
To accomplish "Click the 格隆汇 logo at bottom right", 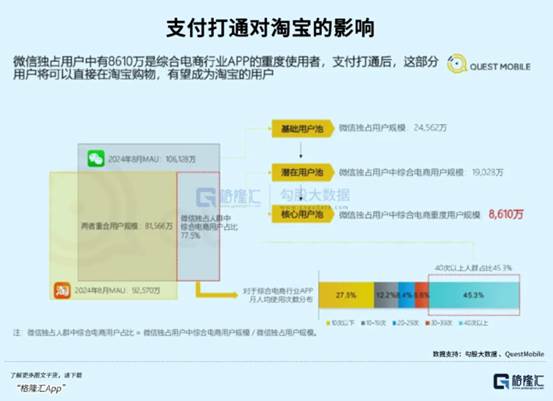I will (x=518, y=381).
